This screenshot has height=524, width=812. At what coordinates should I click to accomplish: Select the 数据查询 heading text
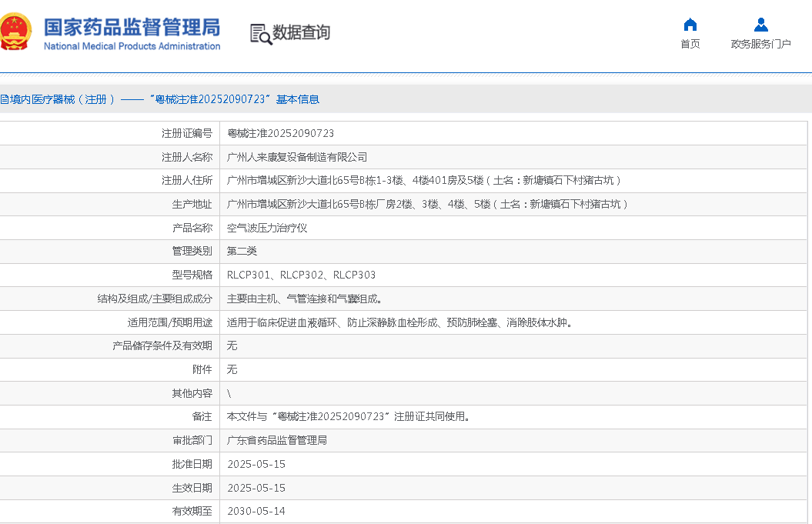click(x=301, y=32)
